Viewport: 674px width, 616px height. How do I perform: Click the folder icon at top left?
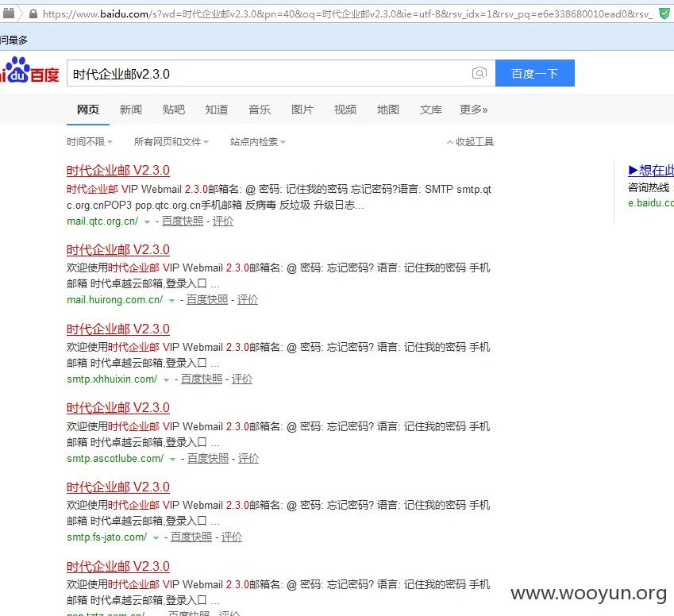9,13
